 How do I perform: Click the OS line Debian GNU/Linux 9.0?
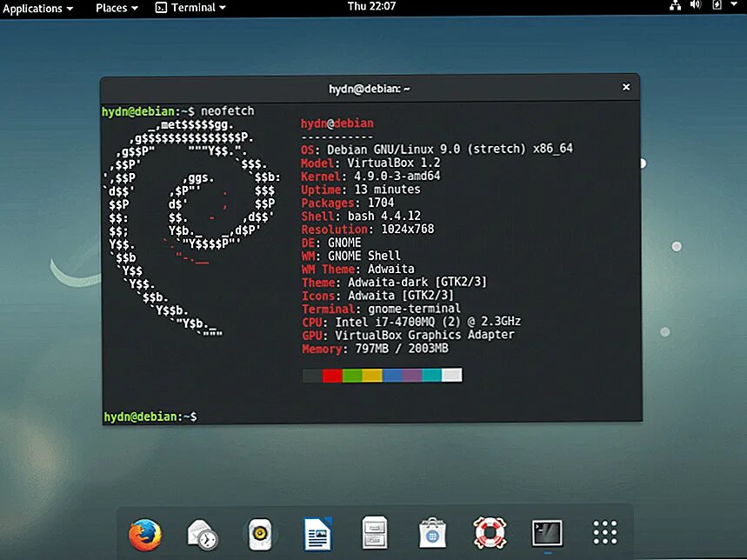(x=437, y=149)
